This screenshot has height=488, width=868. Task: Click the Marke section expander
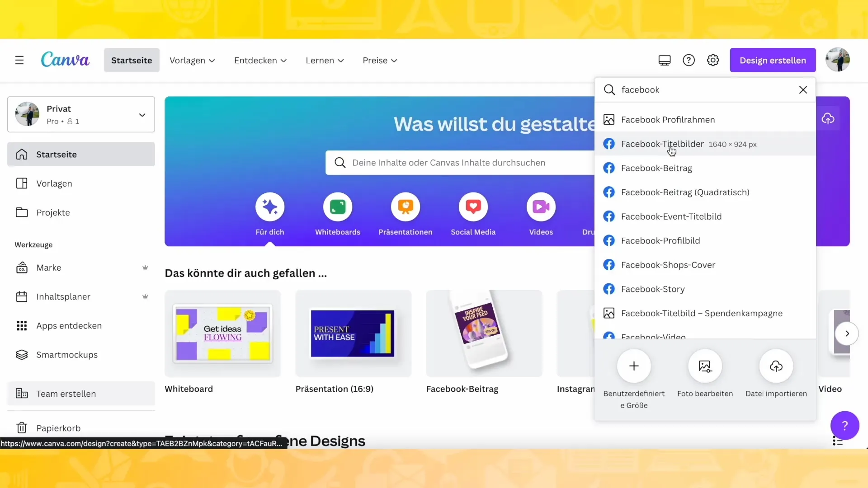[x=145, y=267]
